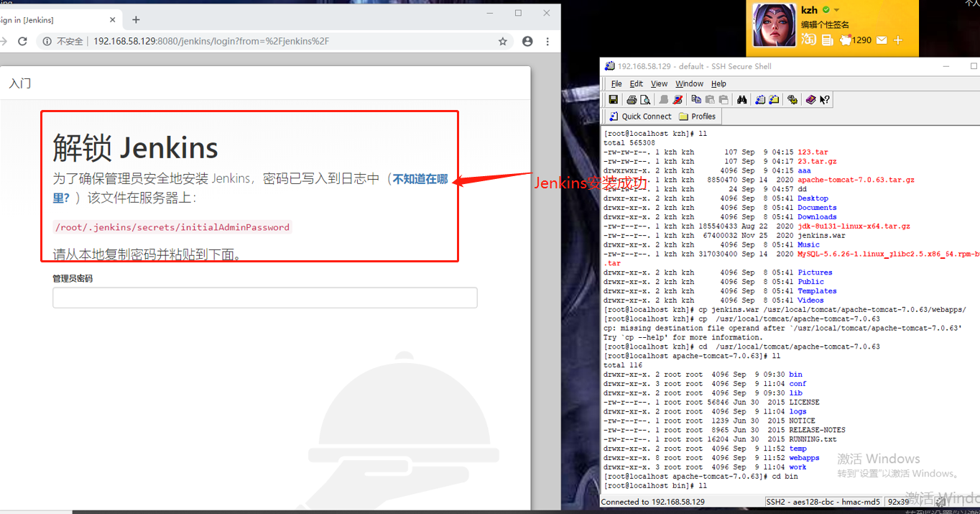This screenshot has height=514, width=980.
Task: Click the binoculars Find icon
Action: tap(742, 100)
